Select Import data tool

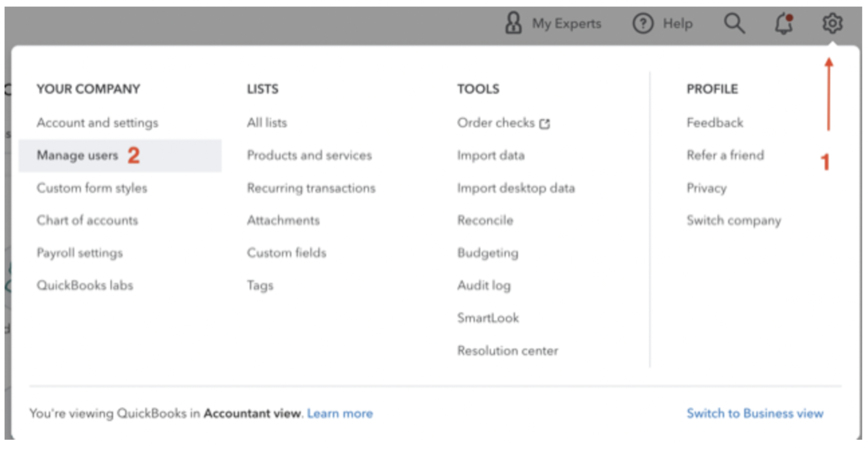491,156
